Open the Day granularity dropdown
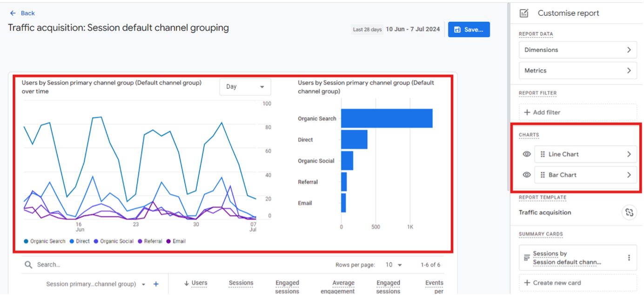The width and height of the screenshot is (644, 295). [x=245, y=87]
